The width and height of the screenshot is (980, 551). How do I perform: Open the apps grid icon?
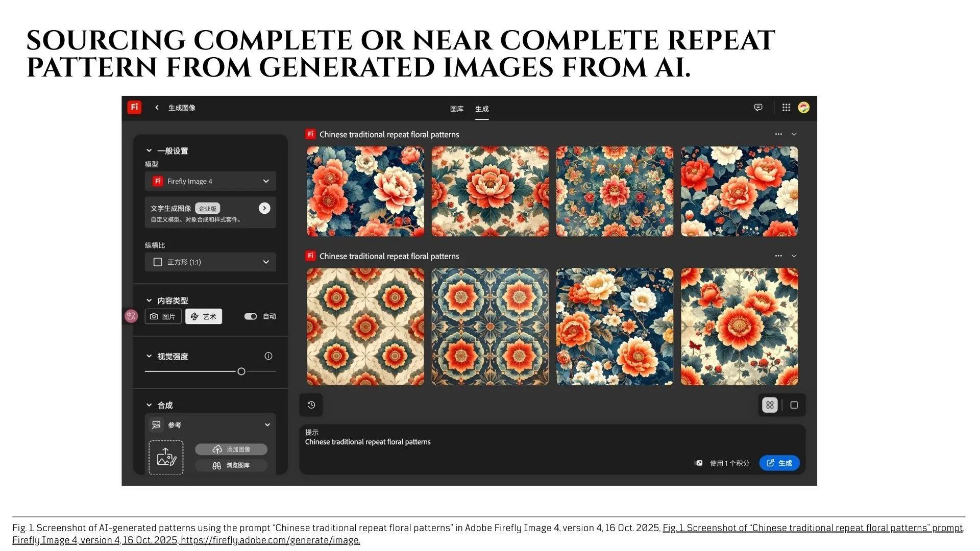pyautogui.click(x=786, y=108)
